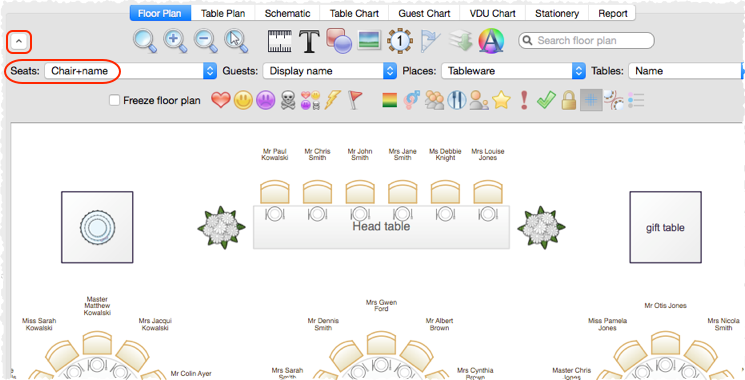The image size is (745, 380).
Task: Zoom out with the minus magnifier
Action: tap(206, 41)
